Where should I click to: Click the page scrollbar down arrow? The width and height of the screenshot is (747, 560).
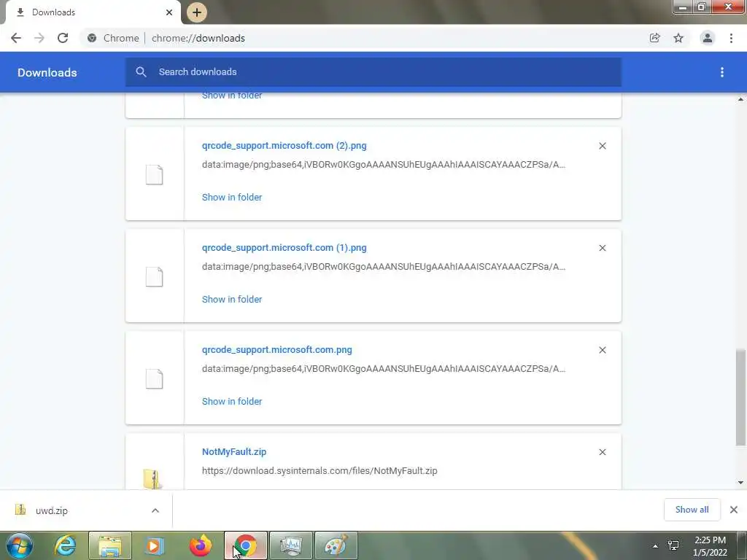(740, 483)
